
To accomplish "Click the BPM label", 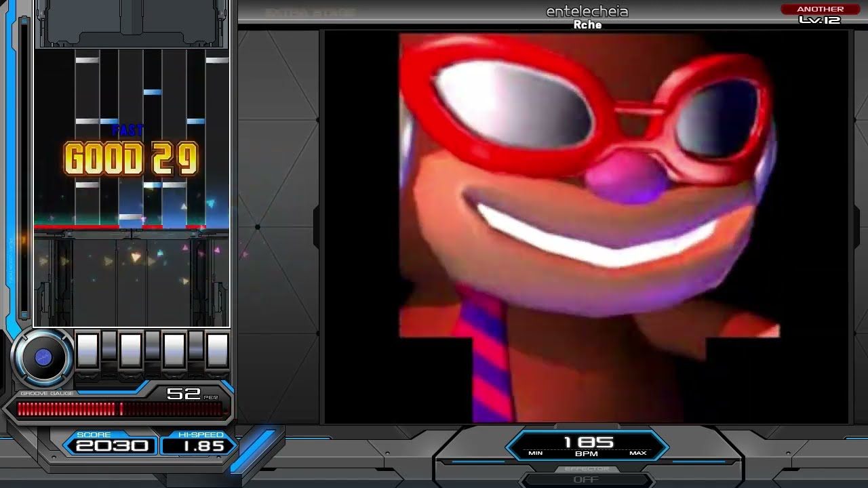I will 586,453.
